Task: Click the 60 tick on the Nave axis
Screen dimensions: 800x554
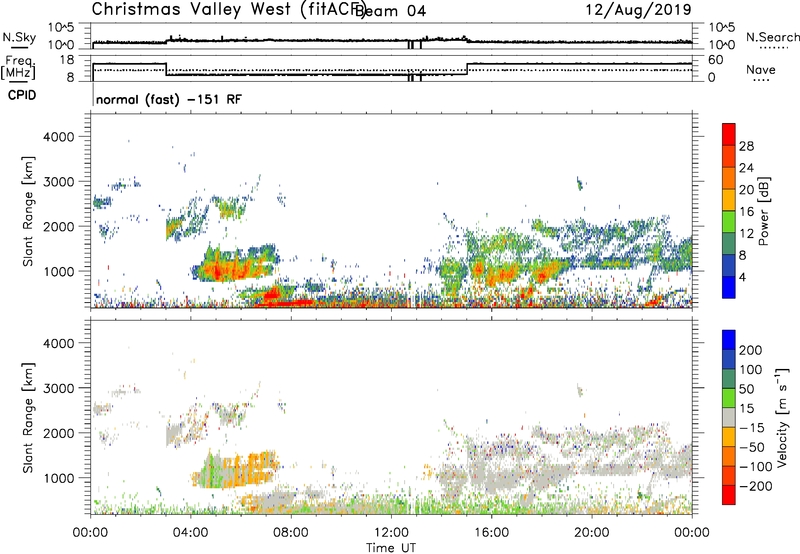Action: pyautogui.click(x=716, y=60)
